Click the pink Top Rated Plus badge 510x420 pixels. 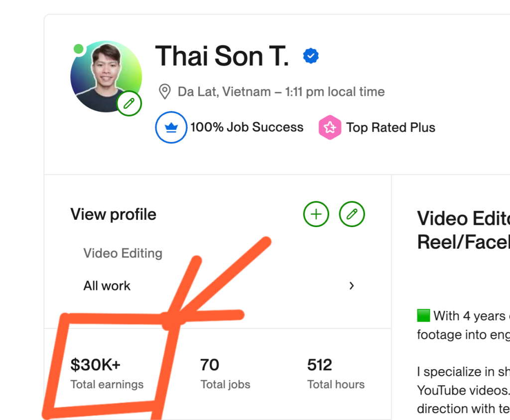coord(330,128)
